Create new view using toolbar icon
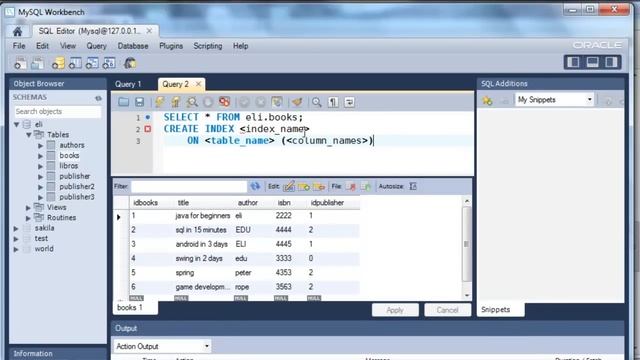 pos(92,63)
